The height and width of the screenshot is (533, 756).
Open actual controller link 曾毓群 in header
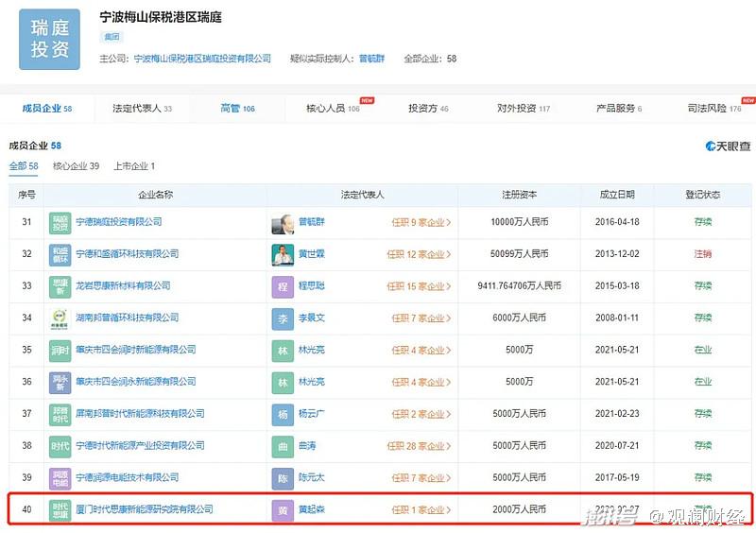[371, 59]
